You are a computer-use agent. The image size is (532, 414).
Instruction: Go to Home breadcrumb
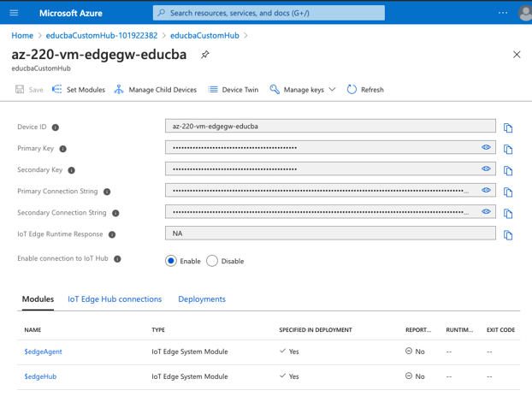click(x=22, y=36)
